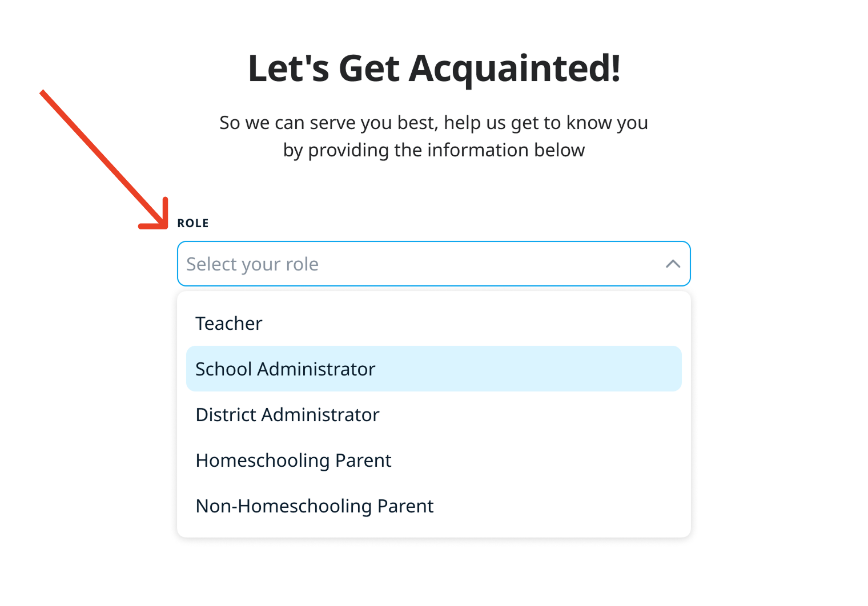This screenshot has width=868, height=606.
Task: Select the Teacher role option
Action: coord(228,324)
